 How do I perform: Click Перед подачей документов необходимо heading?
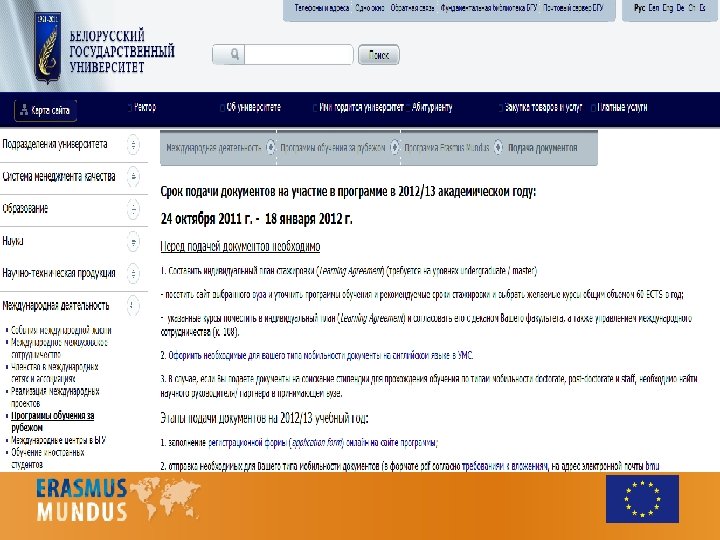(240, 246)
